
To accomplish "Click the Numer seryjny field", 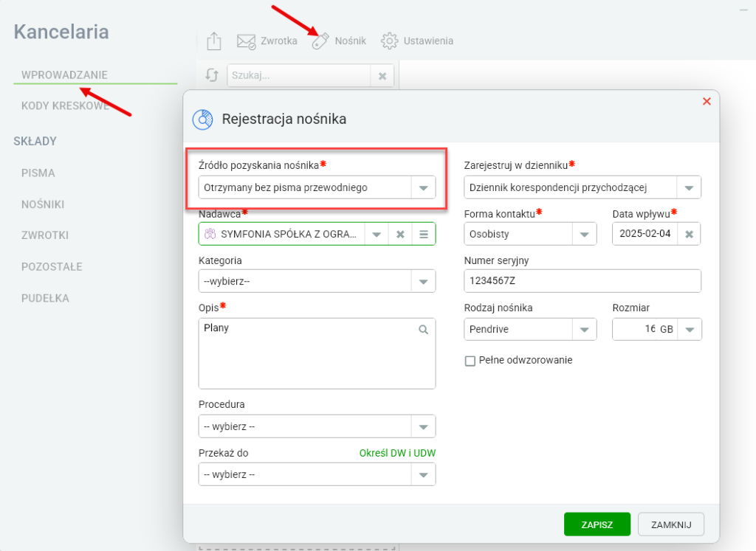I will click(583, 281).
